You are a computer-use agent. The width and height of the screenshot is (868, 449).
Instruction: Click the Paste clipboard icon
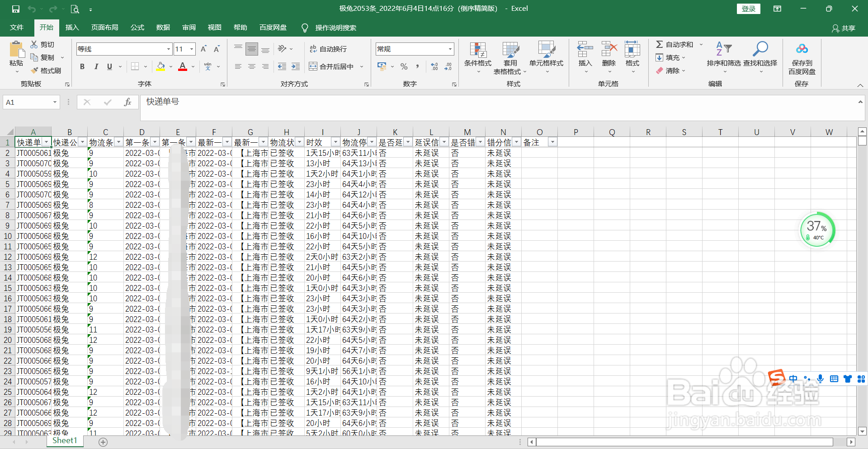click(x=17, y=50)
